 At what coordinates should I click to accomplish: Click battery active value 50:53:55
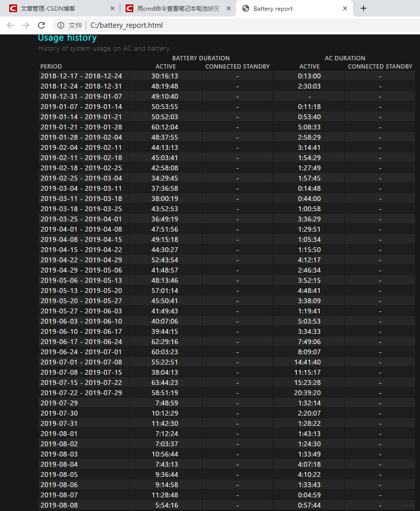coord(164,107)
